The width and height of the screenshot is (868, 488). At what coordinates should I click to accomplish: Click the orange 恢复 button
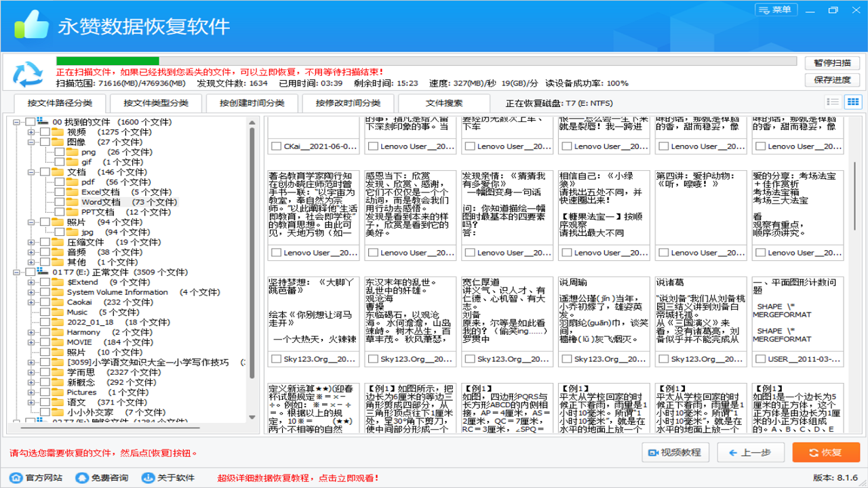click(825, 453)
